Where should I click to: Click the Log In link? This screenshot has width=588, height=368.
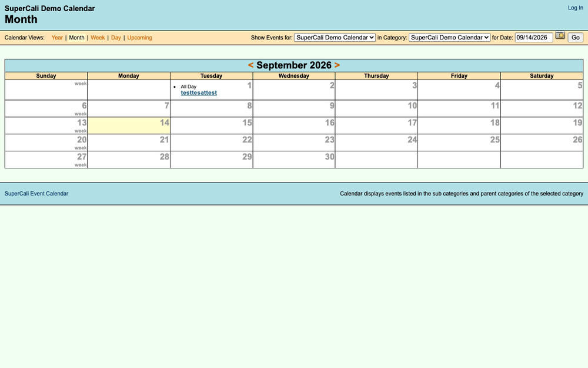point(575,8)
